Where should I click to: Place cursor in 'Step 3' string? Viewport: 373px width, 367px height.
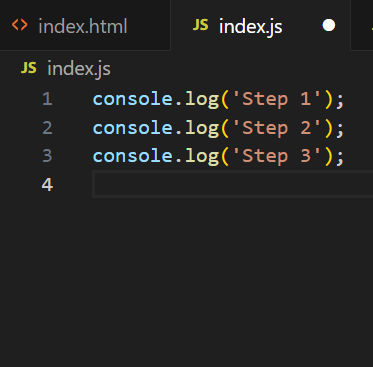[277, 156]
